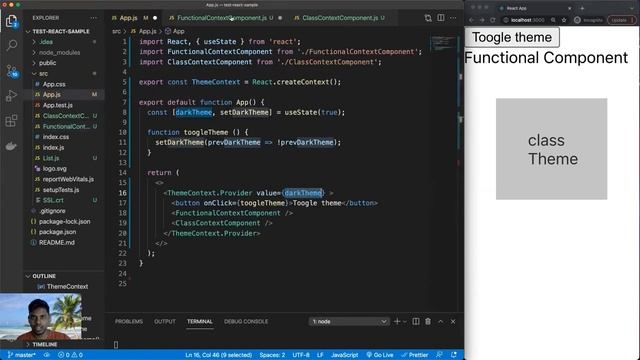Open launch profile dropdown next to plus
Viewport: 640px width, 360px height.
click(404, 322)
